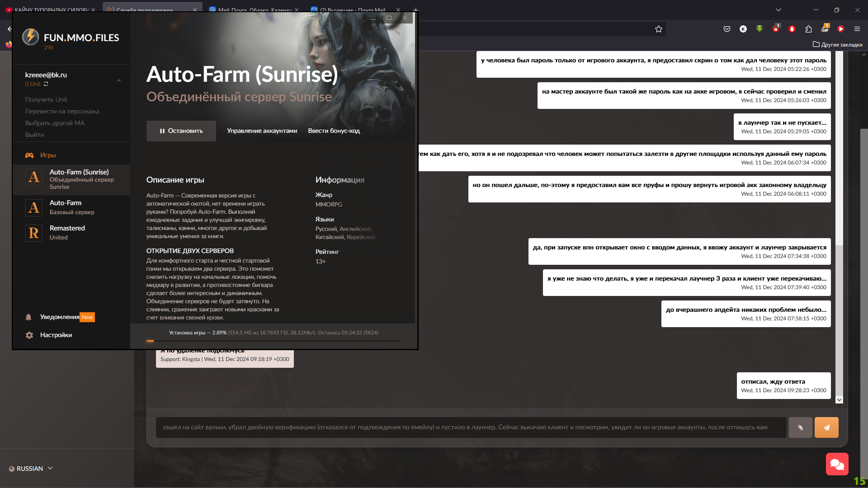Image resolution: width=868 pixels, height=488 pixels.
Task: Open Управление аккаунтами tab
Action: pyautogui.click(x=262, y=131)
